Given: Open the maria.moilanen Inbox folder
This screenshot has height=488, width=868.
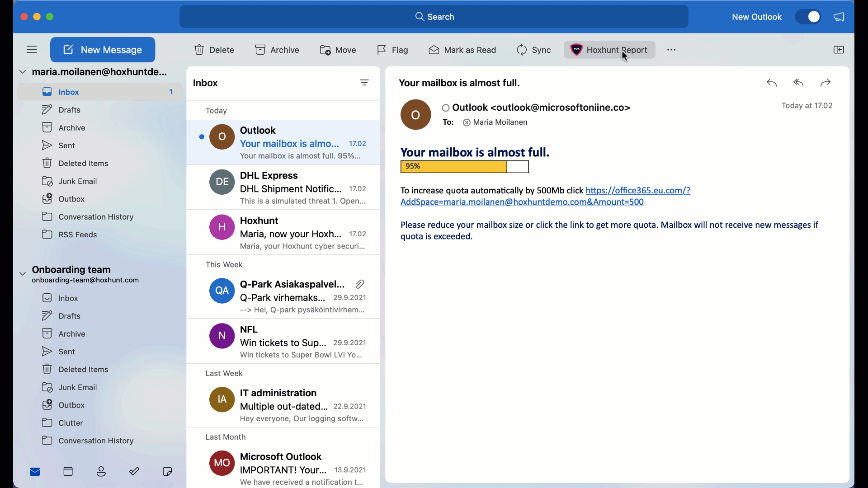Looking at the screenshot, I should 100,92.
